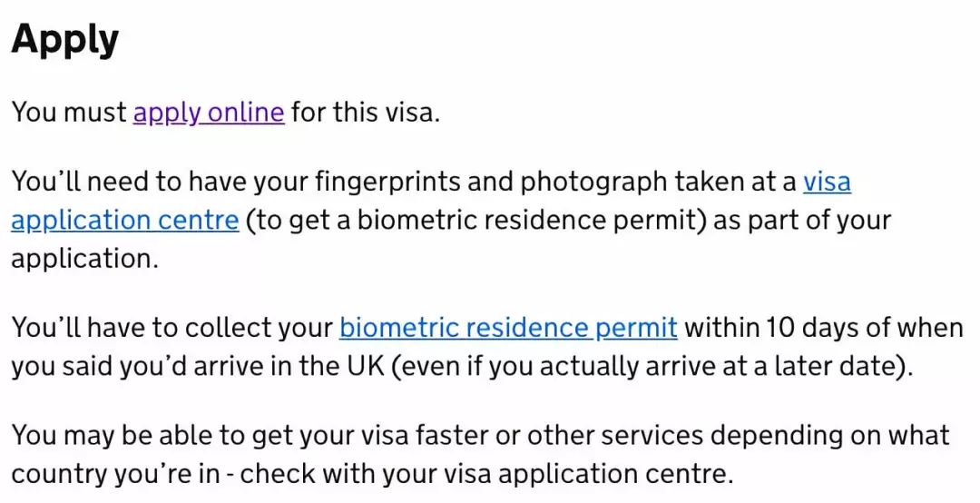The height and width of the screenshot is (503, 980).
Task: Click the phrase "within 10 days of when"
Action: click(x=824, y=327)
